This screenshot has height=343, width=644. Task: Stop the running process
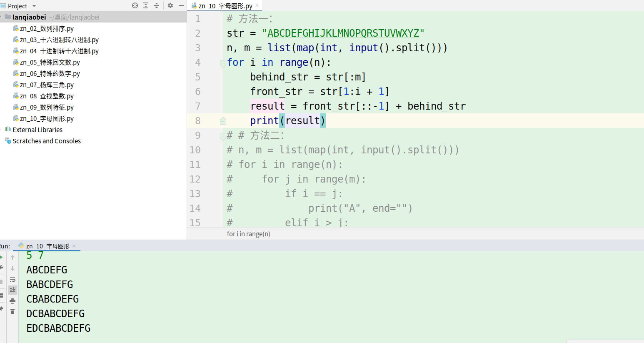[x=1, y=282]
